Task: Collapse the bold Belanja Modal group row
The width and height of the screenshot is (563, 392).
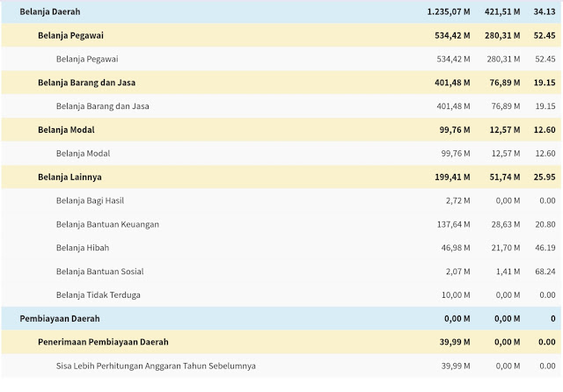Action: coord(67,130)
